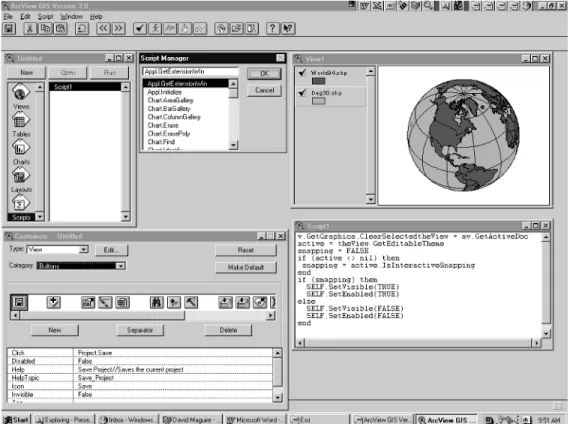Click the Undo toolbar icon
Viewport: 570px width, 424px height.
[82, 28]
